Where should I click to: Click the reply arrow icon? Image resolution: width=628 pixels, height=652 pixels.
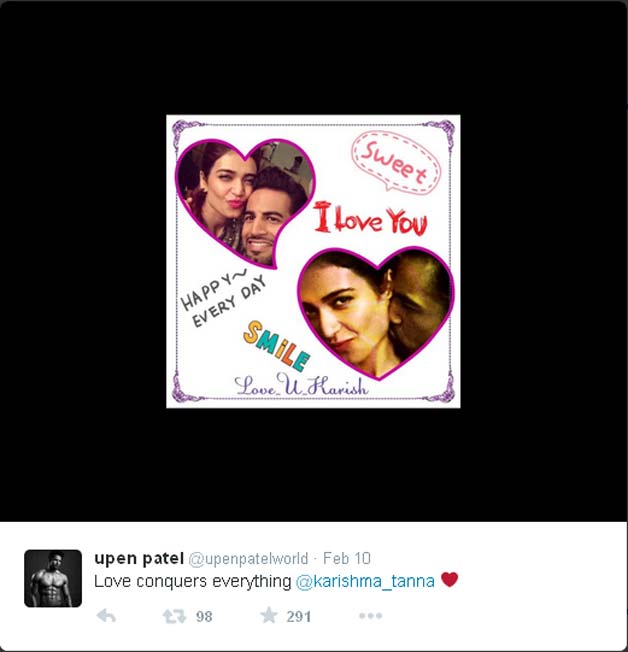(x=106, y=615)
